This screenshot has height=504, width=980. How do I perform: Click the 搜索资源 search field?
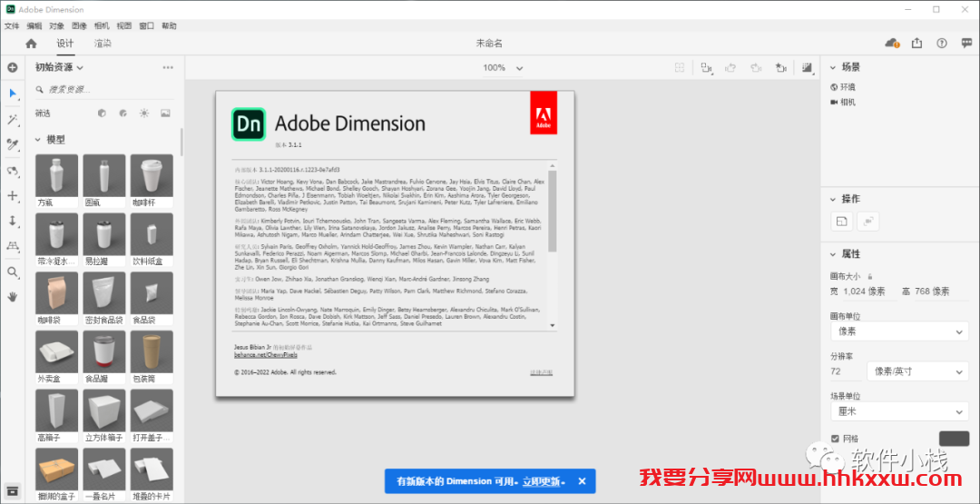tap(103, 89)
